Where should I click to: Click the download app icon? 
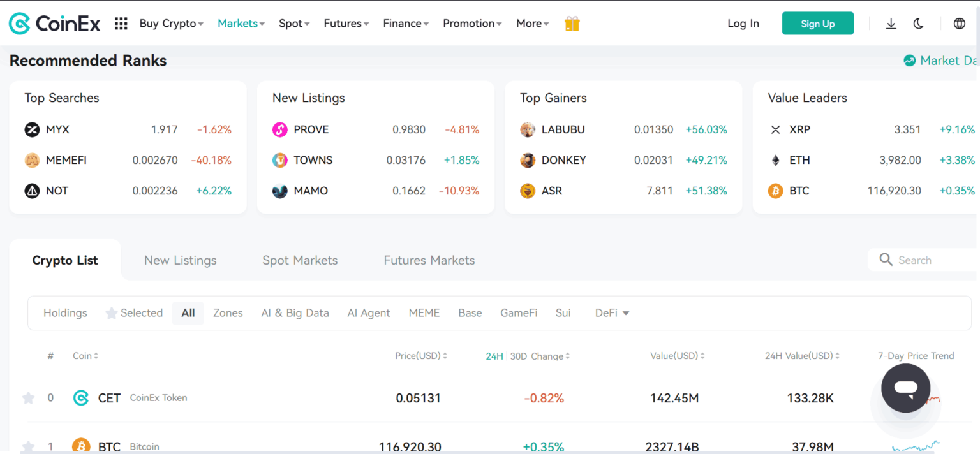click(x=891, y=23)
